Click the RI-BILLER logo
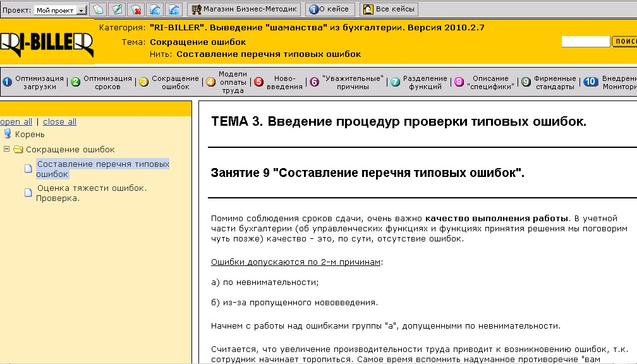 coord(47,44)
